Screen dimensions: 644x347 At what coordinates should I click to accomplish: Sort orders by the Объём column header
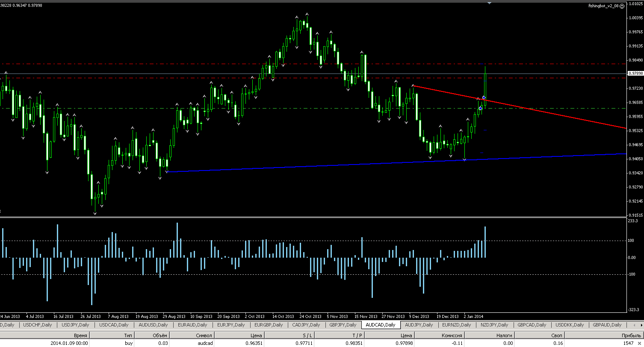tap(152, 336)
